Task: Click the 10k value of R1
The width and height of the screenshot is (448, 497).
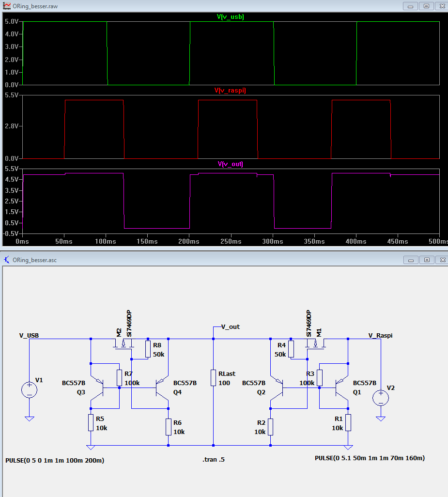Action: point(338,428)
